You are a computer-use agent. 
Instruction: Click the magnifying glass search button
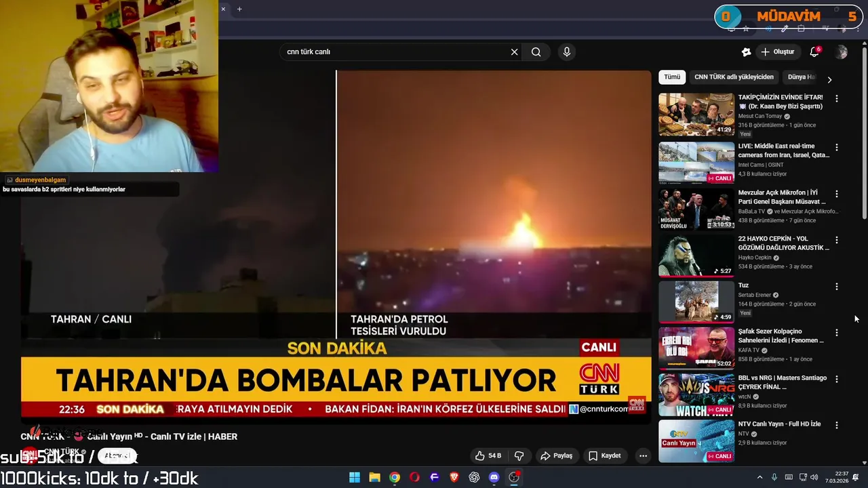point(536,52)
